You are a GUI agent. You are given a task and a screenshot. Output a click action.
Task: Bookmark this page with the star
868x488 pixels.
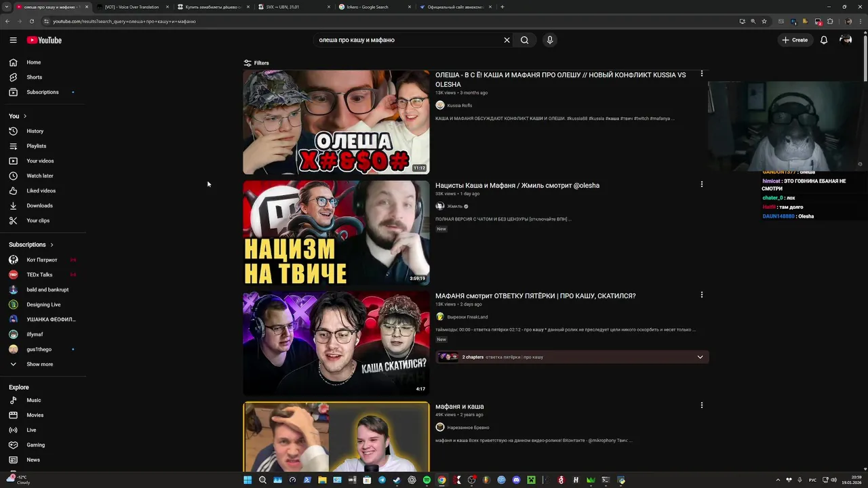pos(764,21)
